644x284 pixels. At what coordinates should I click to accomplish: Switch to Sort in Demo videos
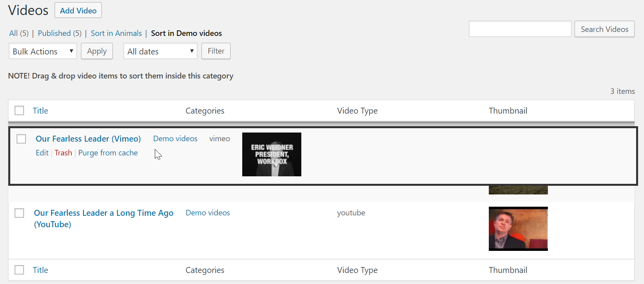(186, 33)
